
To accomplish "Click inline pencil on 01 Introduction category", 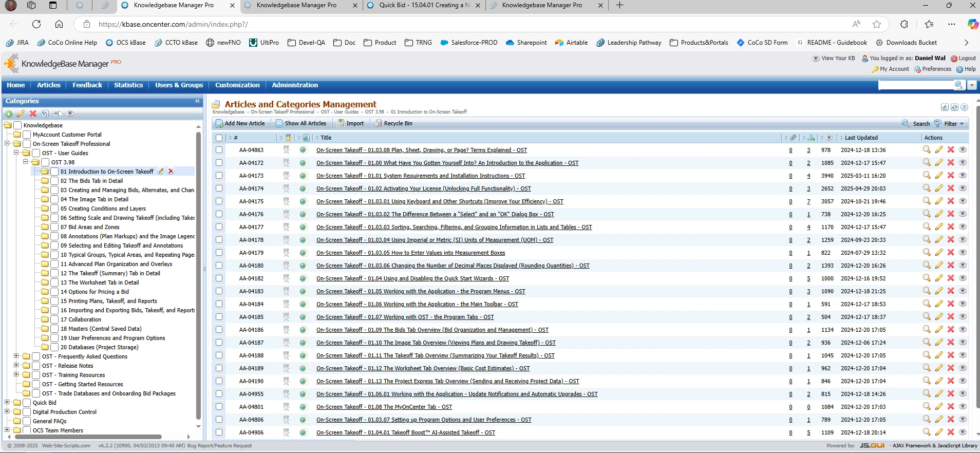I will pyautogui.click(x=161, y=172).
